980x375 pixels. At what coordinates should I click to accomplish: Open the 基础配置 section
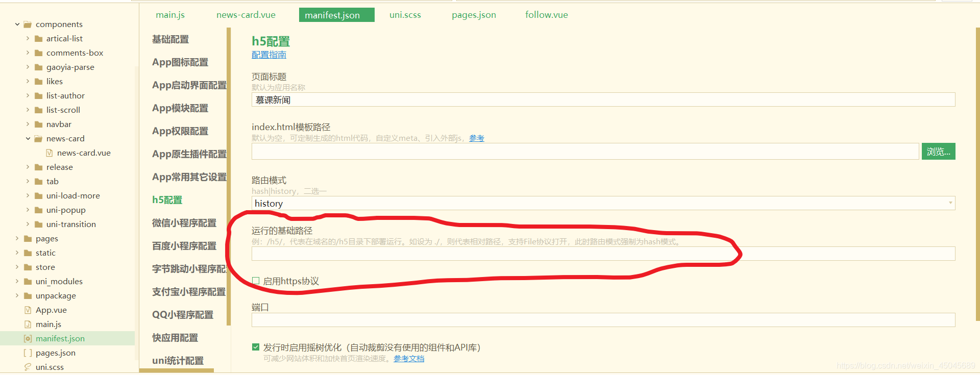pyautogui.click(x=170, y=39)
